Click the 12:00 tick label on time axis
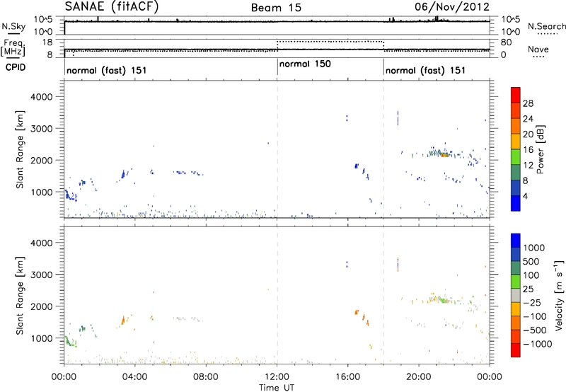 (277, 376)
